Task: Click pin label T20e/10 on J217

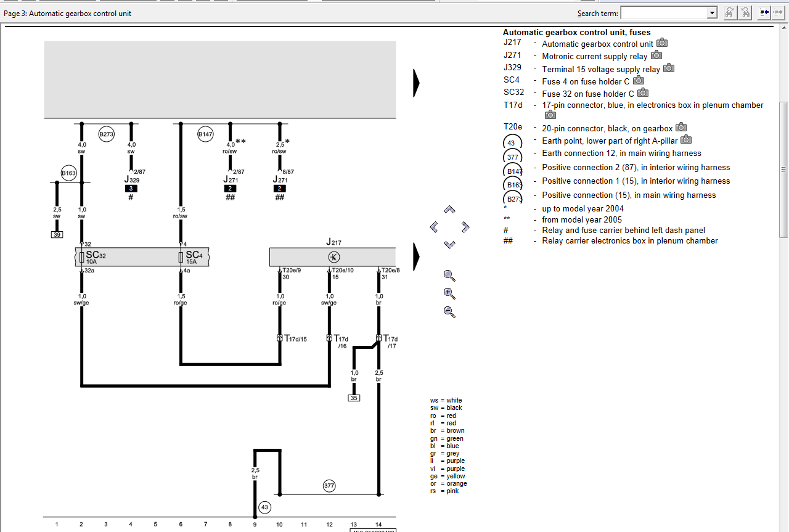Action: point(343,270)
